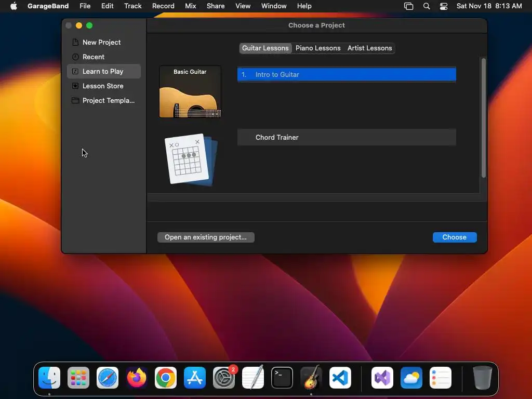The height and width of the screenshot is (399, 532).
Task: Select Lesson Store in the sidebar
Action: [x=104, y=86]
